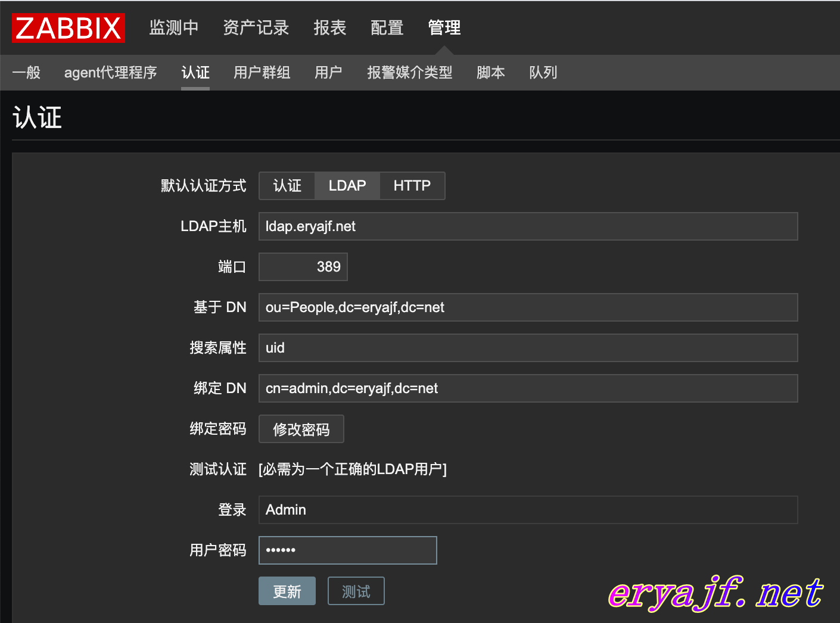
Task: Click the LDAP主机 field with ldap.eryajf.net
Action: [528, 226]
